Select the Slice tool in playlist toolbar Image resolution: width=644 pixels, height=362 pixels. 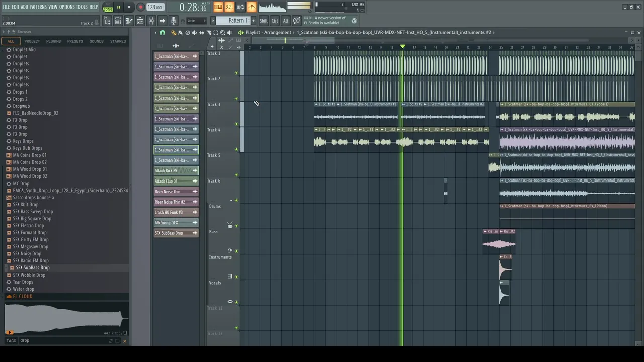coord(209,33)
